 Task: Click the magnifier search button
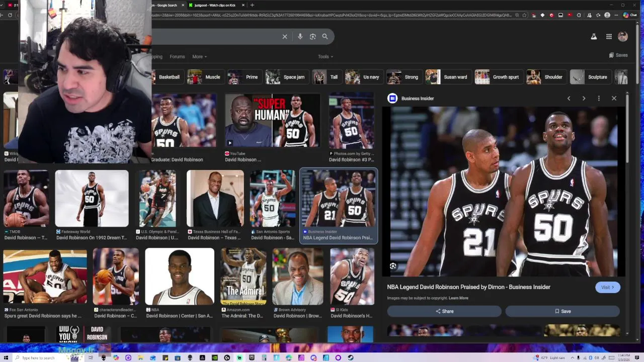tap(325, 37)
